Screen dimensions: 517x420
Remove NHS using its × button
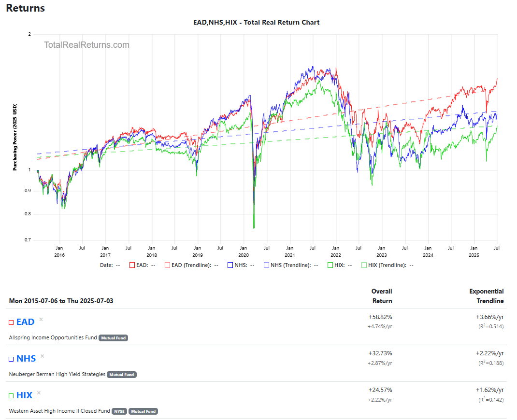click(x=42, y=356)
